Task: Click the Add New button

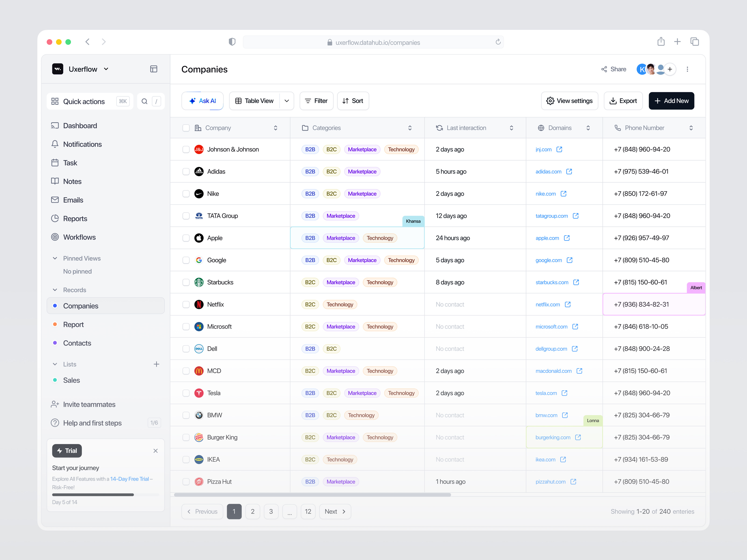Action: [x=671, y=101]
